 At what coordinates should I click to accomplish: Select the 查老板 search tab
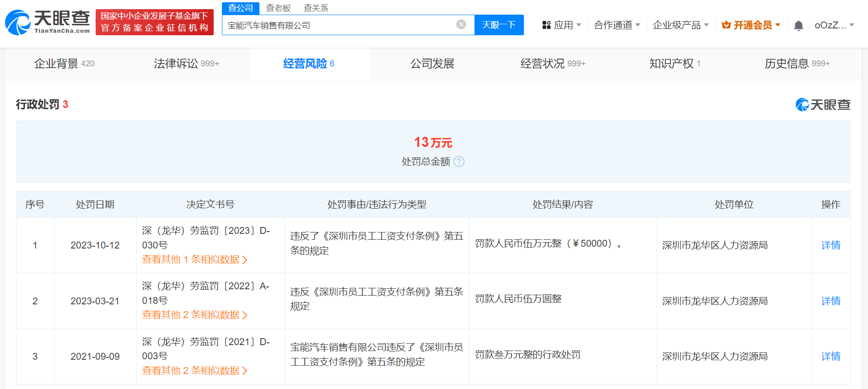click(x=278, y=8)
